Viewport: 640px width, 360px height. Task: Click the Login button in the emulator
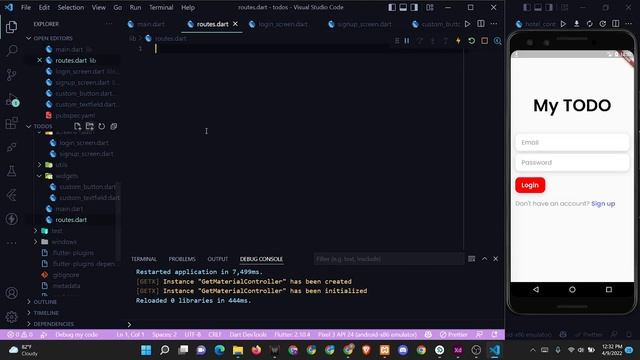click(530, 185)
